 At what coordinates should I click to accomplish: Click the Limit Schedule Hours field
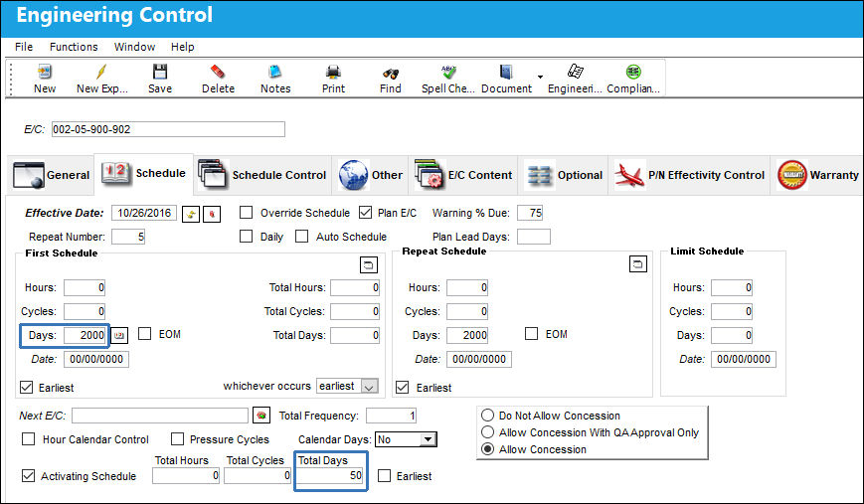731,287
